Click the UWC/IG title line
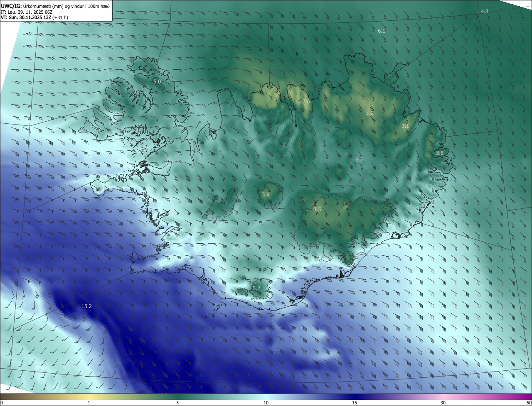 (55, 5)
